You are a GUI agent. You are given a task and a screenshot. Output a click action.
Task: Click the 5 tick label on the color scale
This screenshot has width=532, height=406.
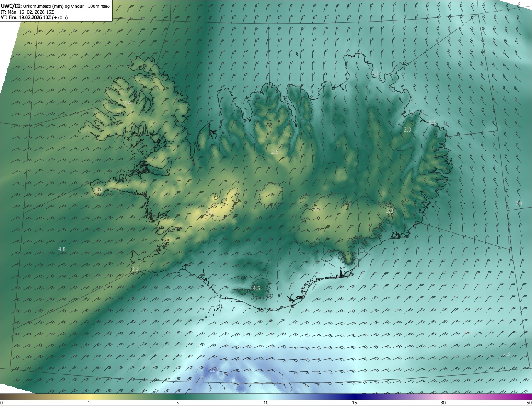[177, 403]
